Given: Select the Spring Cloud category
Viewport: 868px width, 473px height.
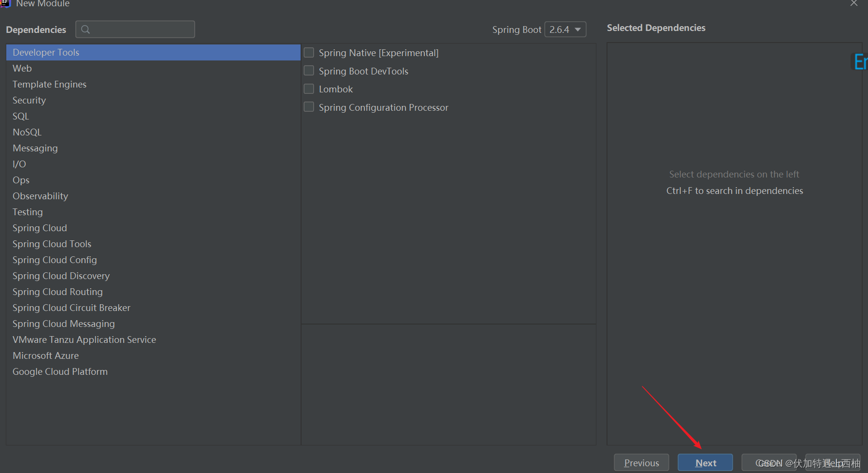Looking at the screenshot, I should 153,228.
